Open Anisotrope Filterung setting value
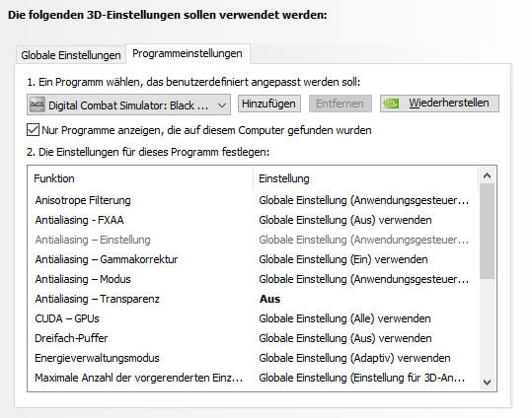Screen dimensions: 532x418 coord(363,200)
